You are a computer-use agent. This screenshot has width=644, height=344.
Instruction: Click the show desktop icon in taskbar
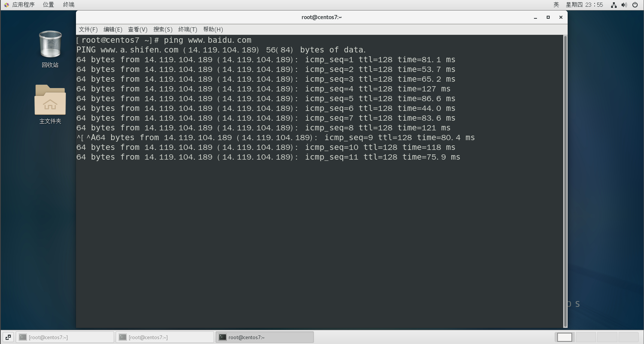(8, 337)
